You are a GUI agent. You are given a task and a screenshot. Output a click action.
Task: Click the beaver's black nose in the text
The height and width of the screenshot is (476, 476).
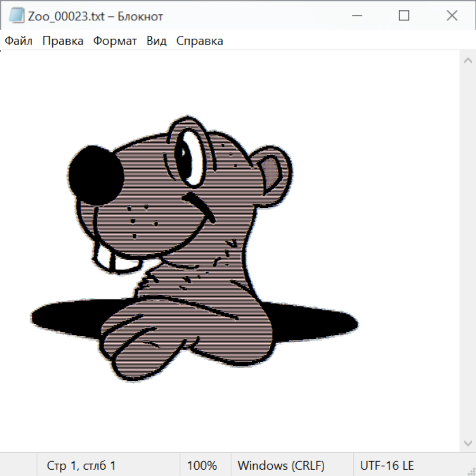95,175
